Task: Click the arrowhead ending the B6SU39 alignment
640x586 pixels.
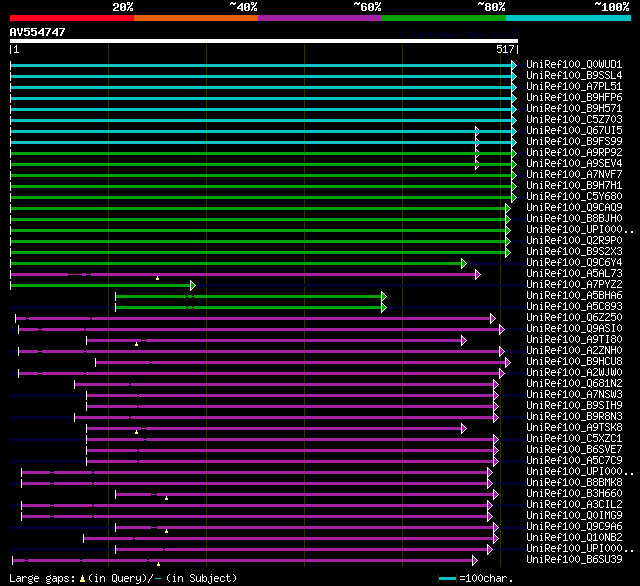Action: click(x=475, y=560)
